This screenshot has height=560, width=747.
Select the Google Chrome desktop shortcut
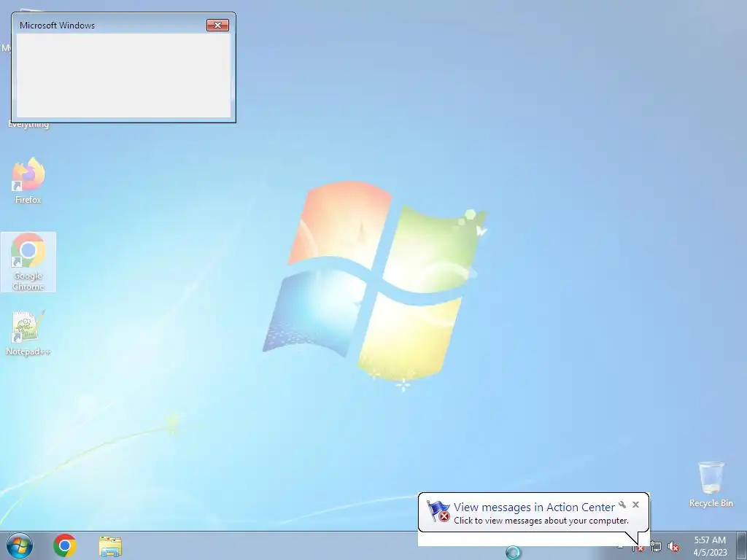coord(28,262)
